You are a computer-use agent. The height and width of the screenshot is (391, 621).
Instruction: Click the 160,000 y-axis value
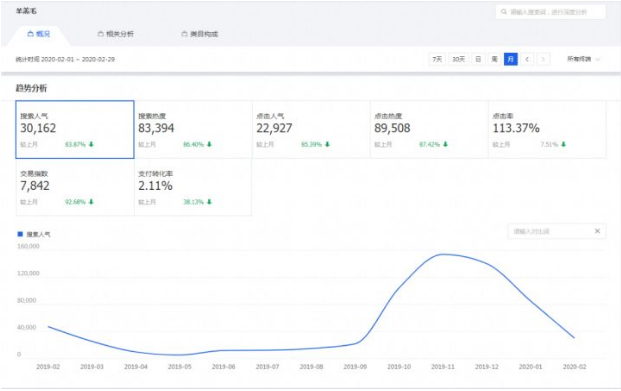[28, 246]
